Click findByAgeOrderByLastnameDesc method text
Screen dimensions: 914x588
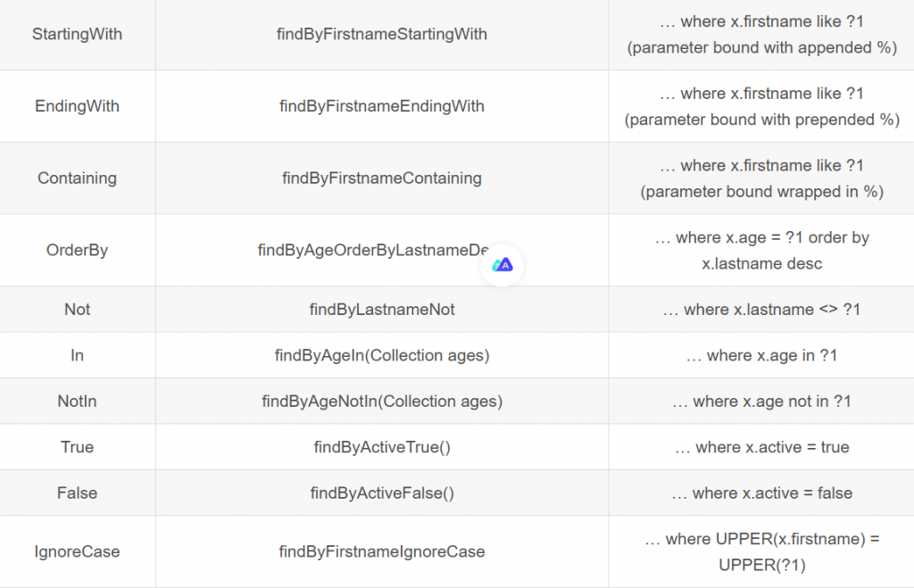click(x=370, y=250)
